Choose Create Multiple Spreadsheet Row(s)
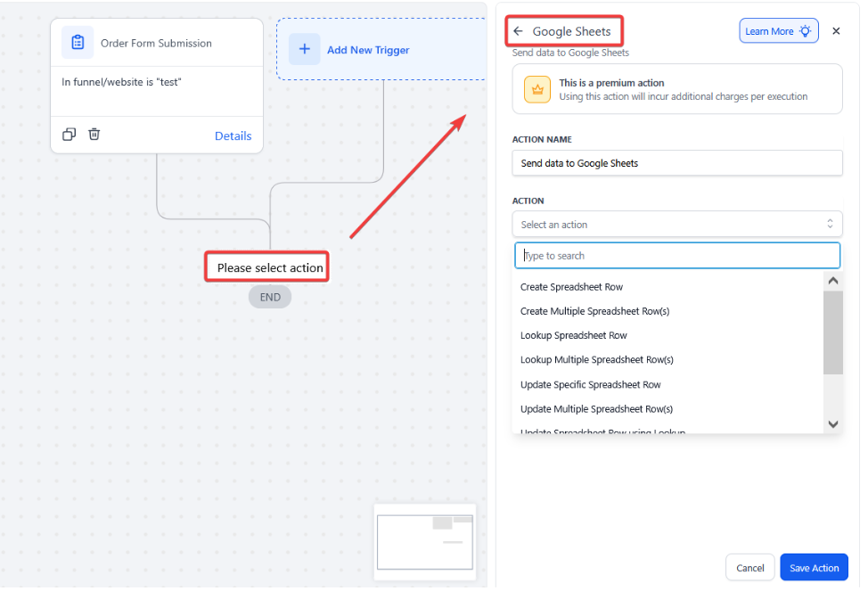Image resolution: width=868 pixels, height=591 pixels. point(594,311)
